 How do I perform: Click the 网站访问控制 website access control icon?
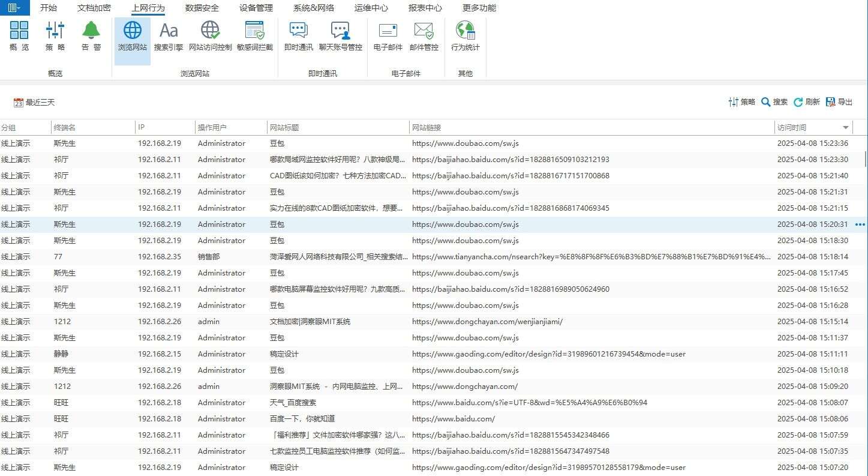pyautogui.click(x=209, y=37)
